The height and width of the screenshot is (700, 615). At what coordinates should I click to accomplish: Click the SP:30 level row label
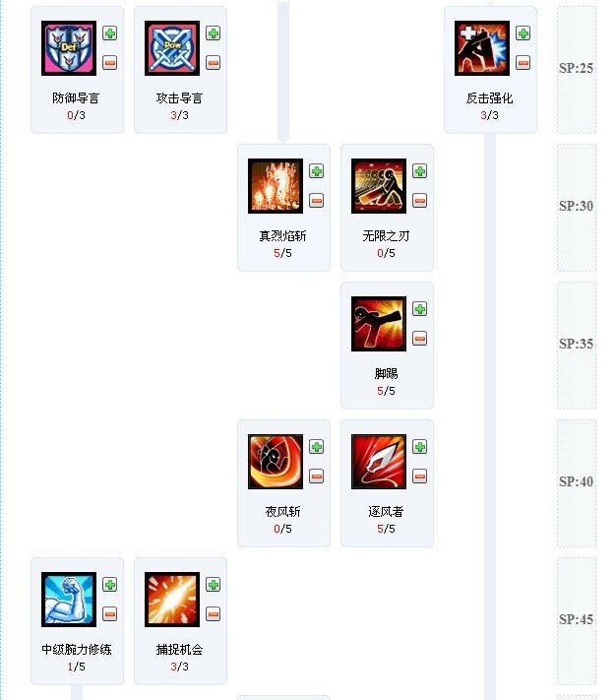point(576,206)
